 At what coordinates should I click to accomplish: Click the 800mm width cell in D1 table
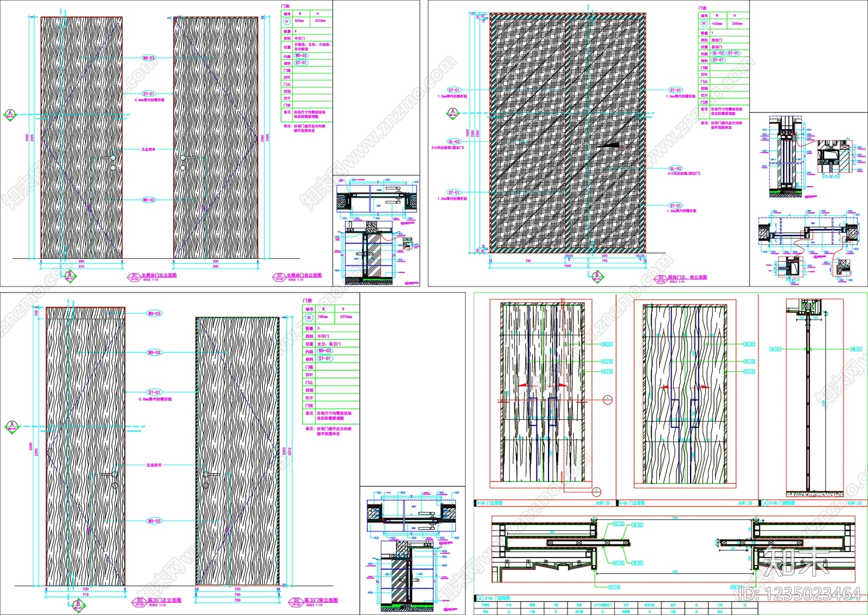point(299,21)
